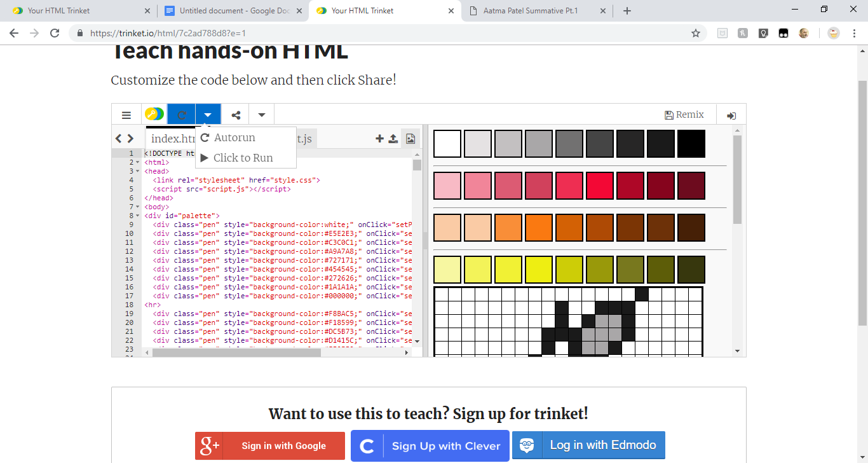The width and height of the screenshot is (868, 463).
Task: Switch to Untitled document Google Docs tab
Action: tap(232, 11)
